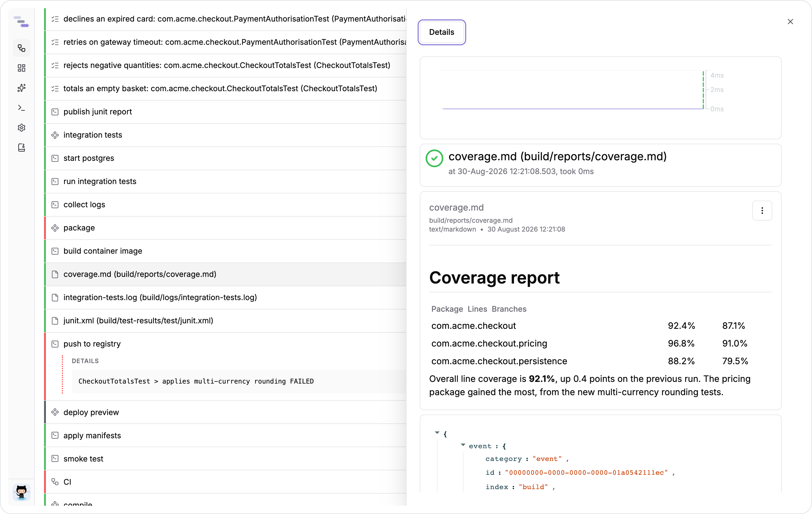Click the green dashed marker on duration chart
Image resolution: width=812 pixels, height=514 pixels.
tap(703, 90)
